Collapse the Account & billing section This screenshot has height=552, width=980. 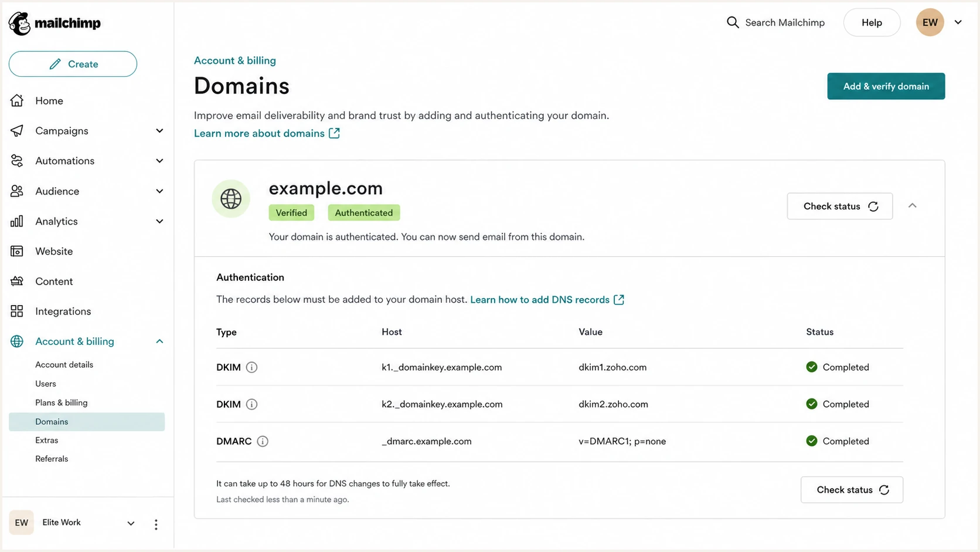point(159,341)
